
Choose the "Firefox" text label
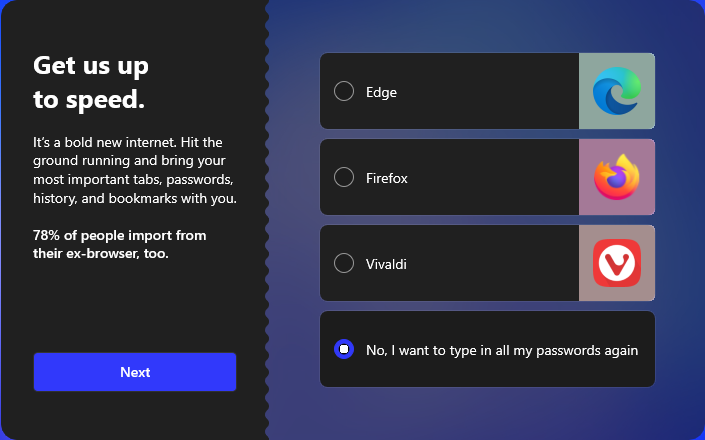387,178
